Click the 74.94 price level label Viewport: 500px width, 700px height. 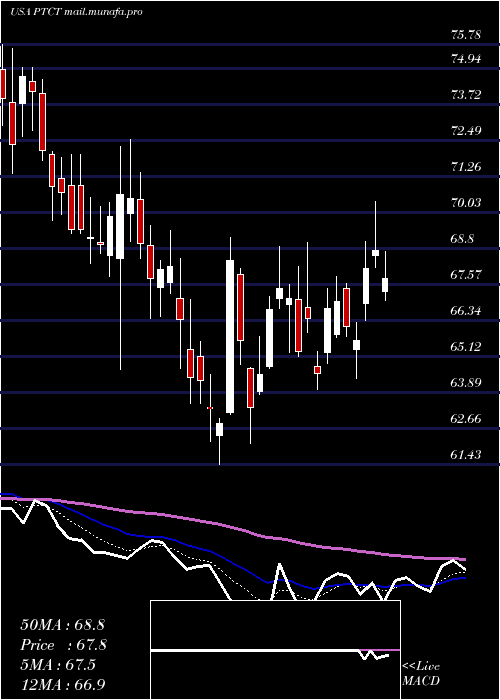(466, 58)
